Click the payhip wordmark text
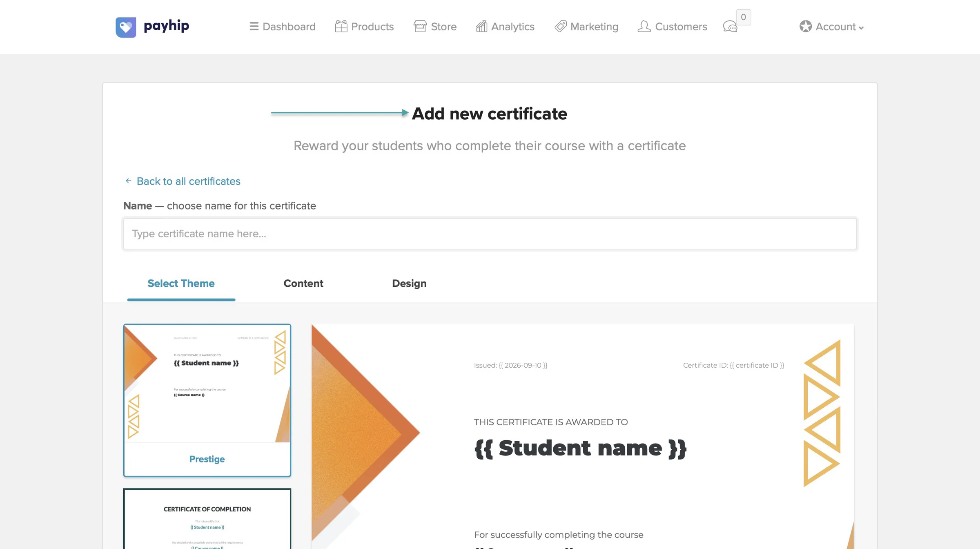The height and width of the screenshot is (549, 980). pos(167,26)
